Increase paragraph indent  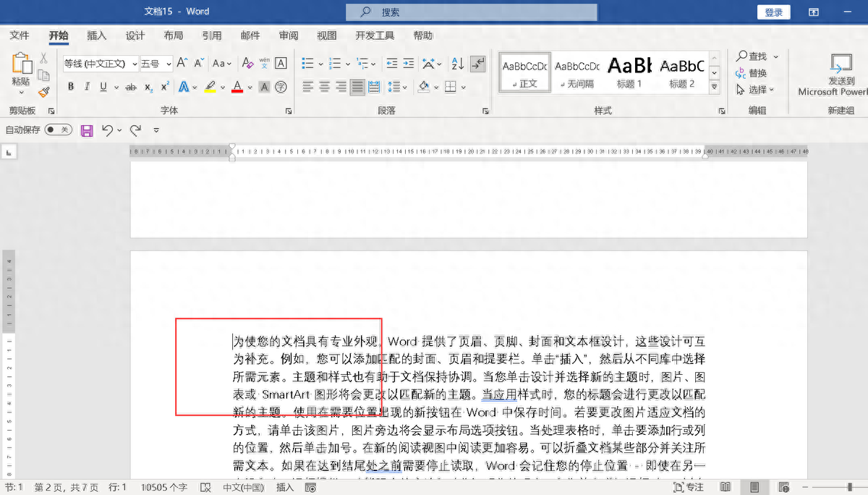click(409, 64)
